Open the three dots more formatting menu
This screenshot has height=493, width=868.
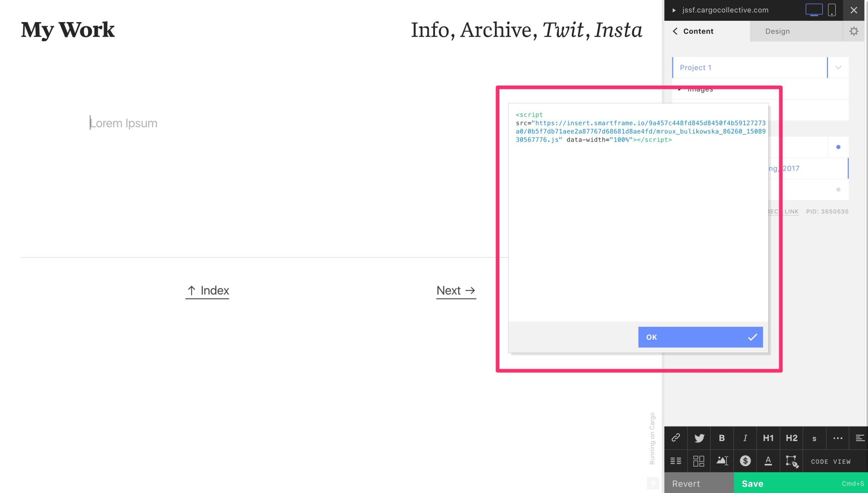[x=838, y=438]
